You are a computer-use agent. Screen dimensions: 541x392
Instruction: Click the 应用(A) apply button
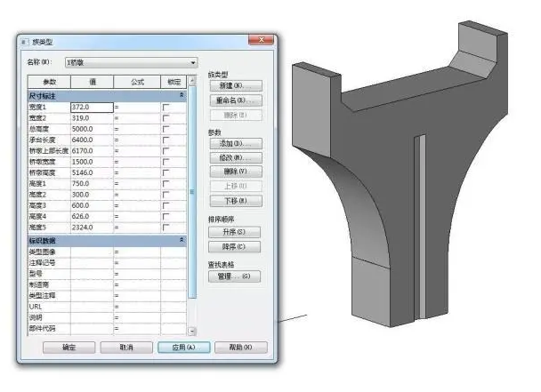[x=183, y=348]
